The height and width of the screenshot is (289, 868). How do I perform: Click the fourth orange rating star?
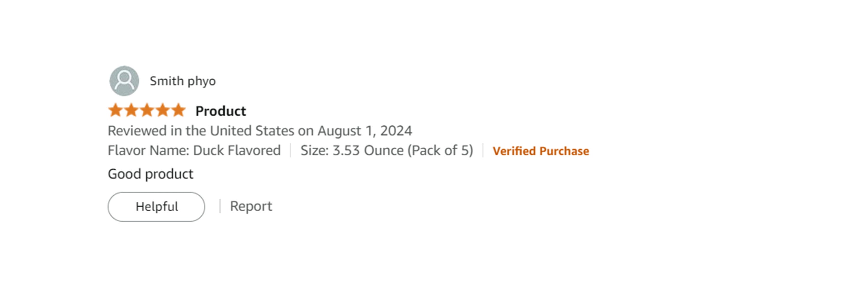[x=163, y=110]
